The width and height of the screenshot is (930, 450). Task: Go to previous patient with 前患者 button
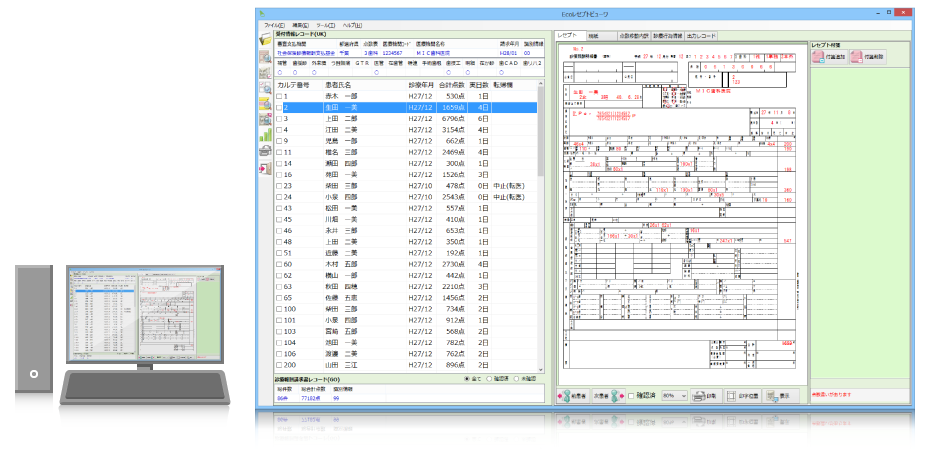pyautogui.click(x=572, y=396)
